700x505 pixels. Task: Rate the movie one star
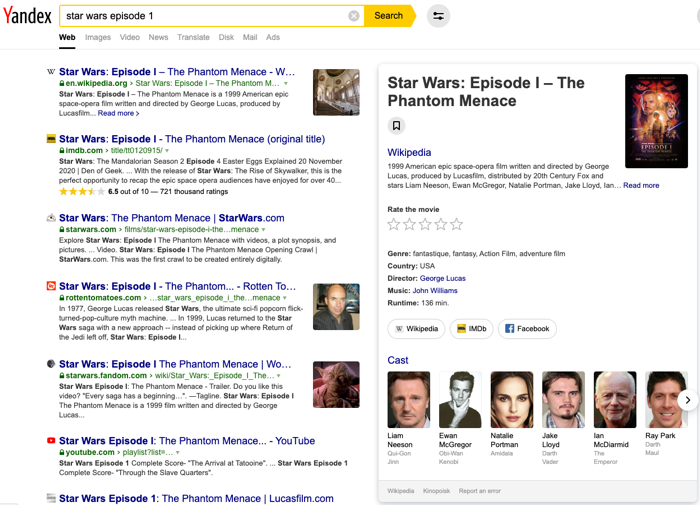[393, 224]
